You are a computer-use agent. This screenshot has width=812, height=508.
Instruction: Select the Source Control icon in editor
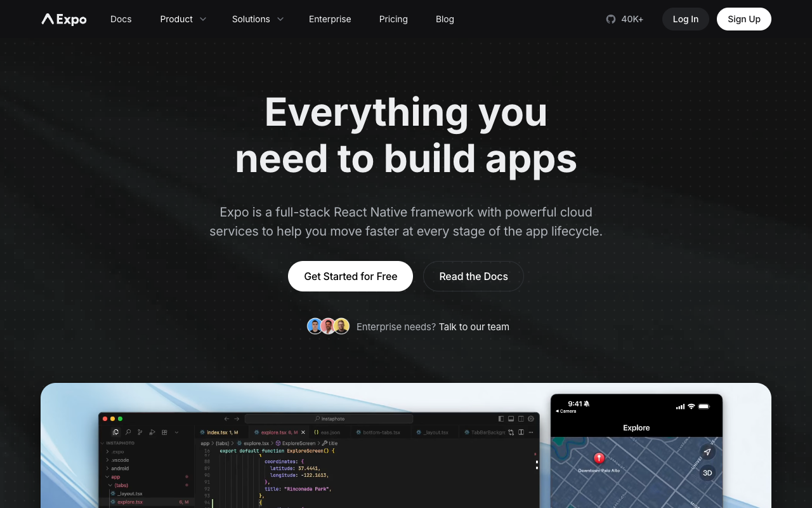click(140, 432)
